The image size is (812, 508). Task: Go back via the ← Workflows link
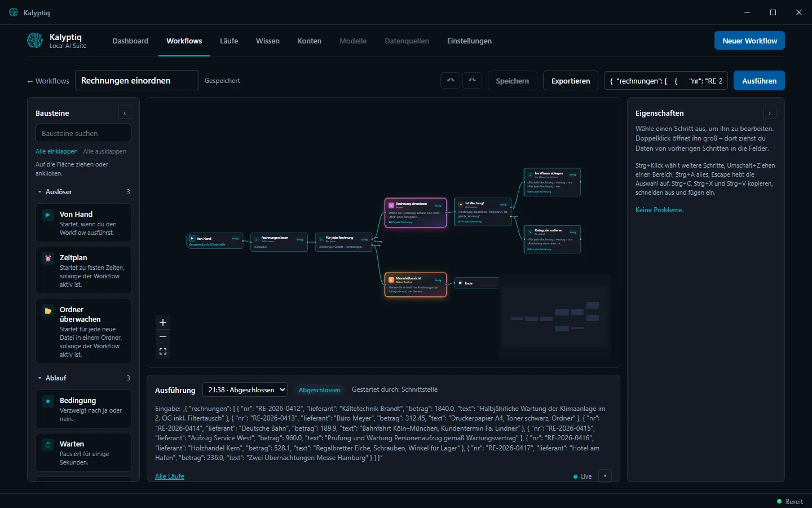click(x=48, y=81)
